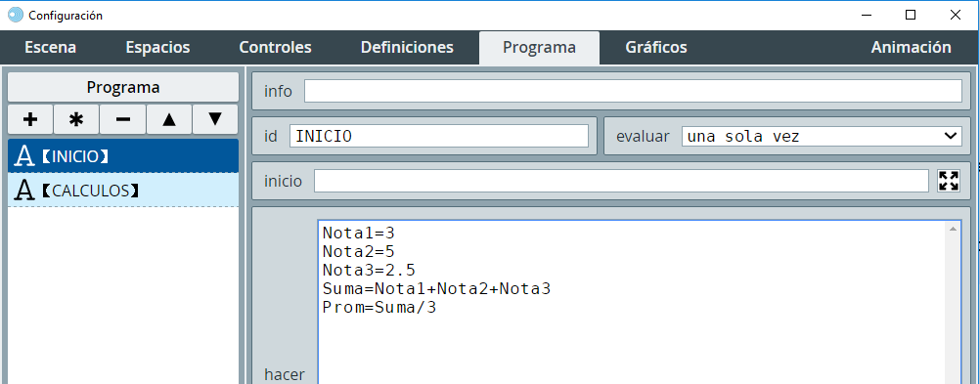
Task: Open the Controles tab
Action: tap(275, 48)
